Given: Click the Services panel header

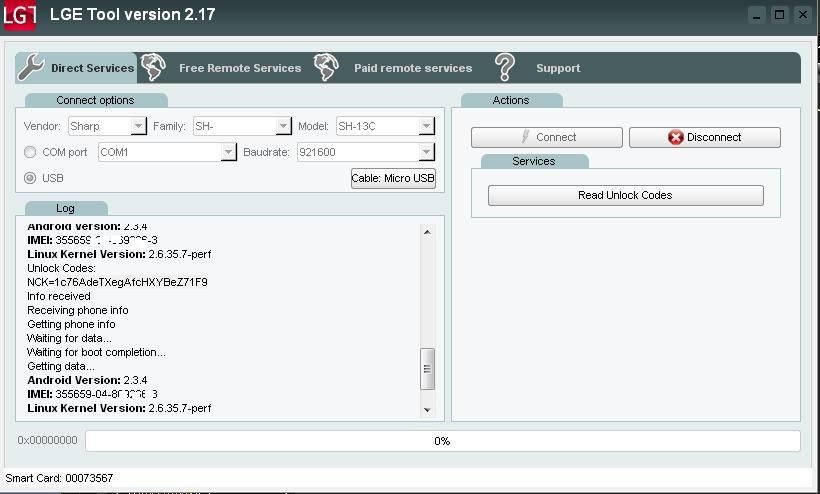Looking at the screenshot, I should [x=534, y=161].
